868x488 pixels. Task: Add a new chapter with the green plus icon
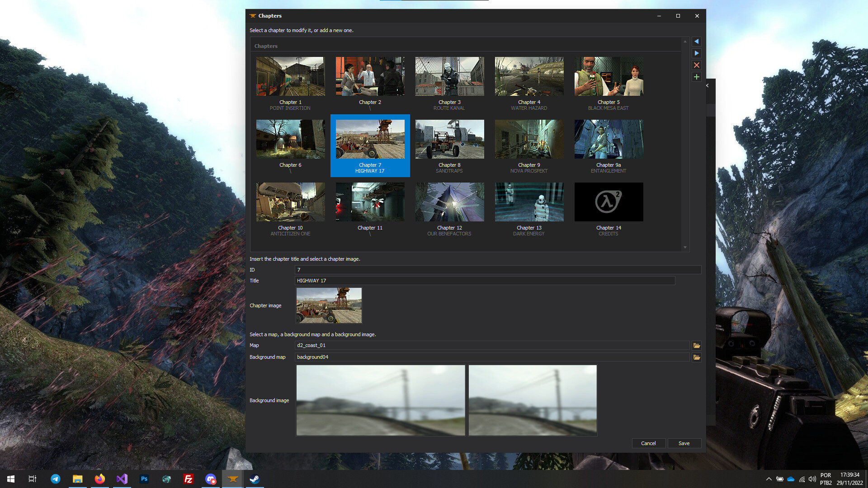coord(697,77)
